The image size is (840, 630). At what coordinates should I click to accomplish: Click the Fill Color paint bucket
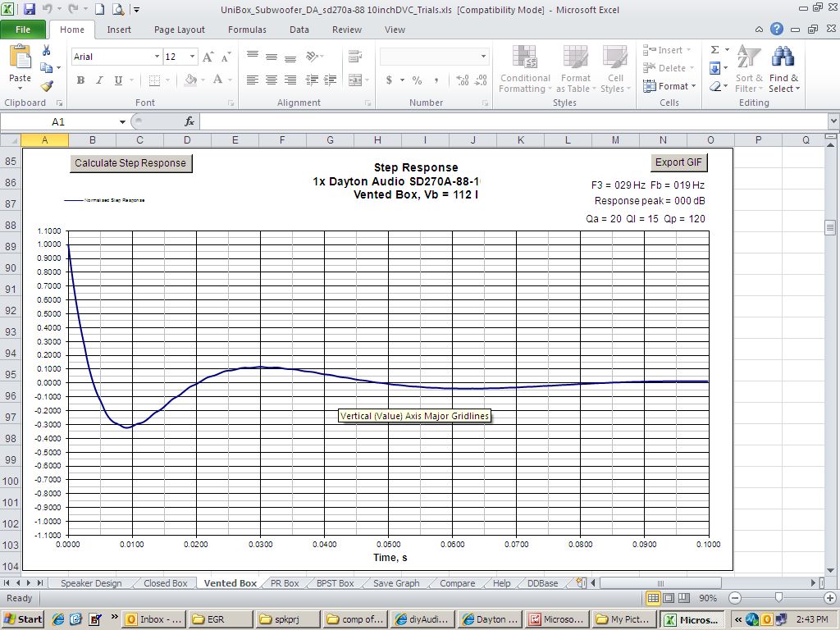click(191, 80)
